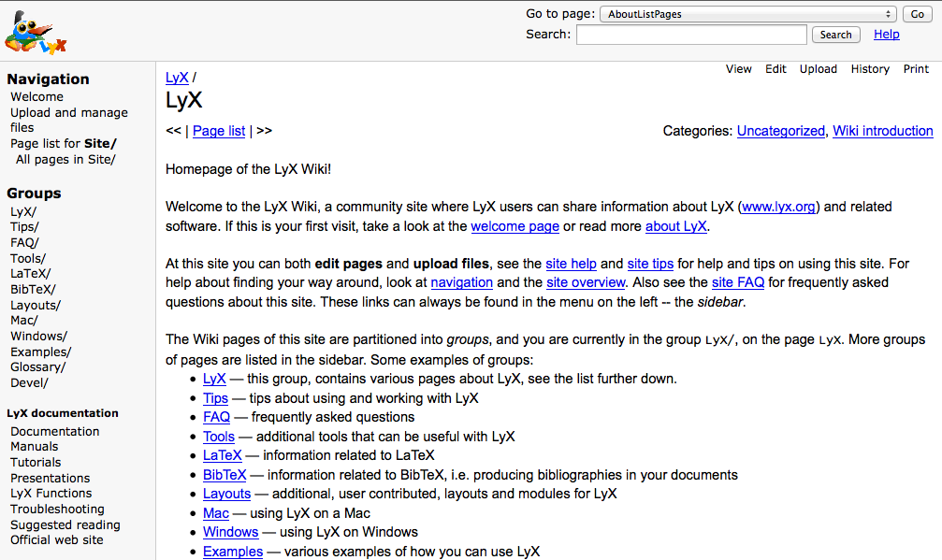Open the site tips link
Viewport: 942px width, 560px height.
(x=650, y=264)
